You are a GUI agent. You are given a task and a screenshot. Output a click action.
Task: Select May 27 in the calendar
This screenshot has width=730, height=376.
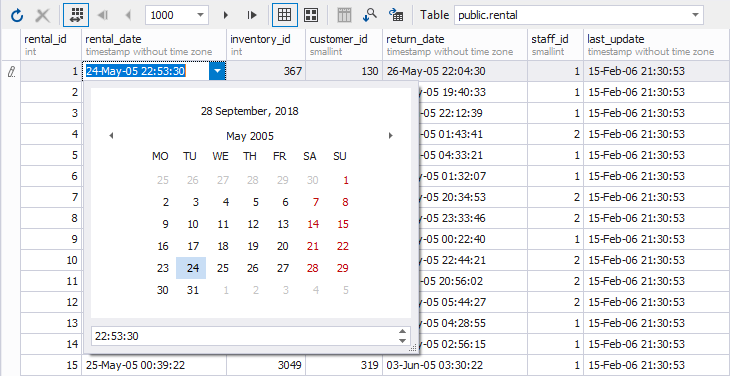(x=283, y=268)
